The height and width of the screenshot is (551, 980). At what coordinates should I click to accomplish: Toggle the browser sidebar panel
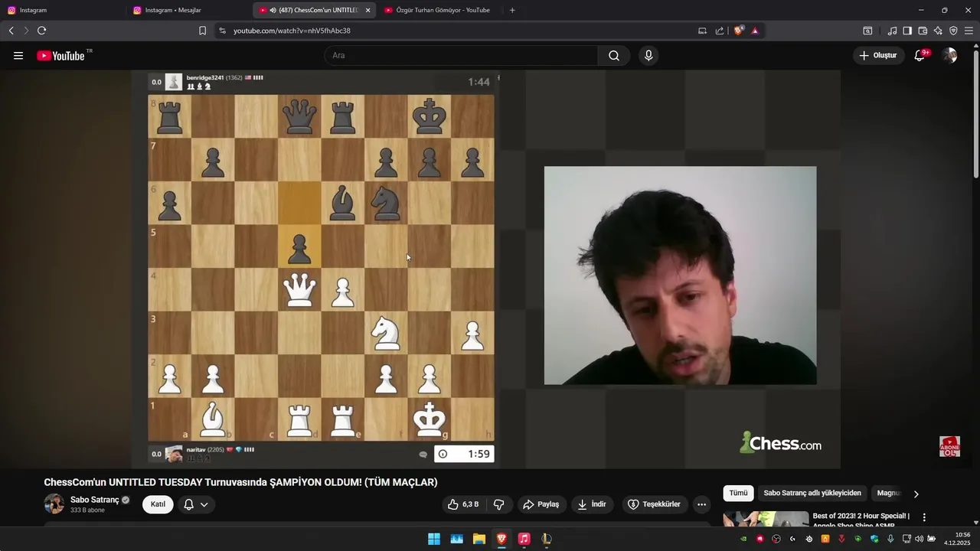tap(907, 31)
